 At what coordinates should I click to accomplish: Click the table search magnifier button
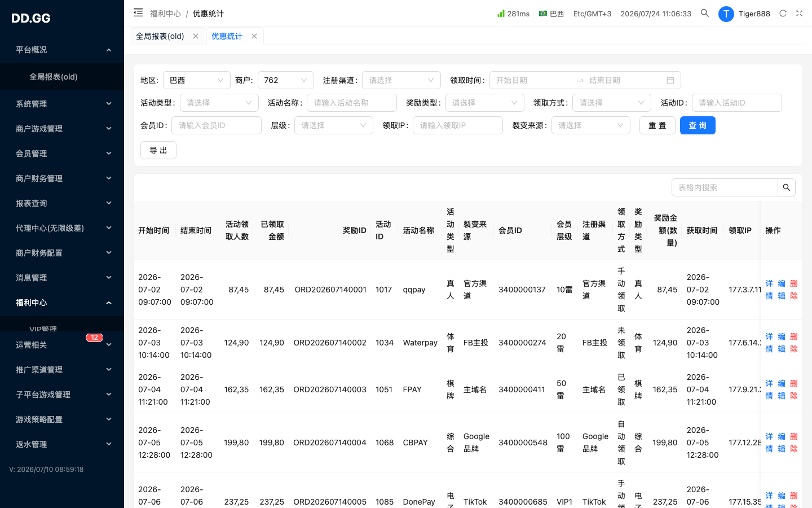point(787,187)
